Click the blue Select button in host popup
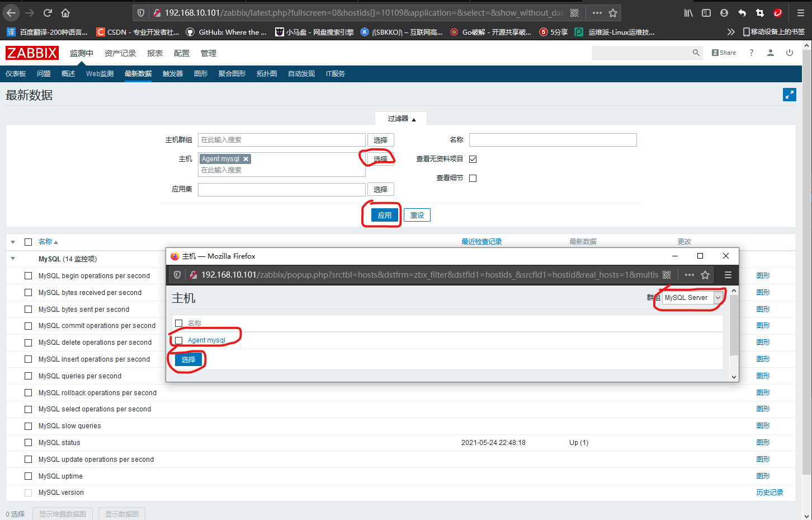 pyautogui.click(x=188, y=359)
